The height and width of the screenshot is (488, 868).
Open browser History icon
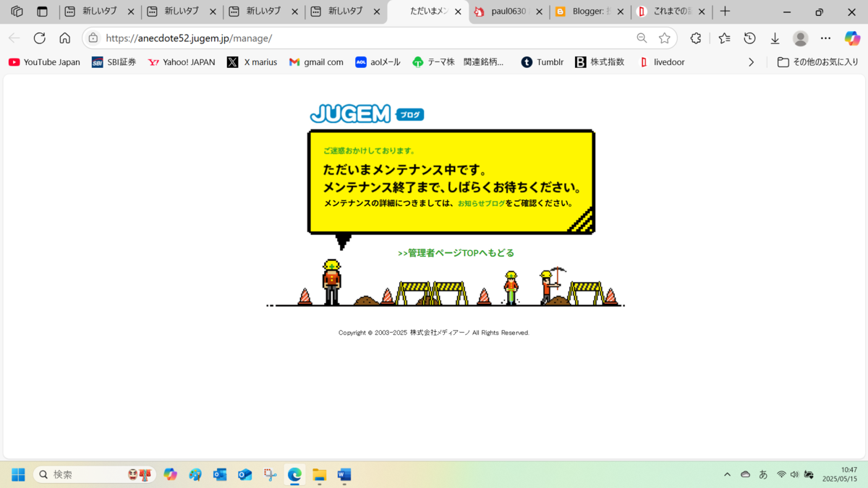(x=750, y=38)
